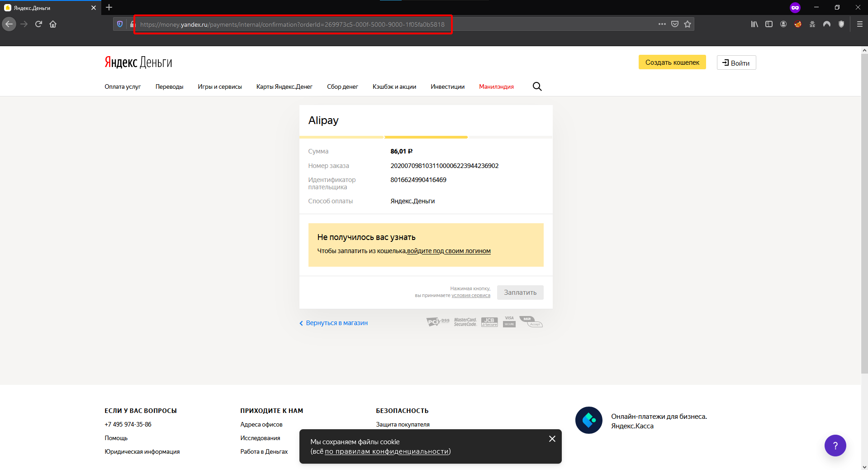Open the privacy policy link in cookie notice

click(x=387, y=451)
